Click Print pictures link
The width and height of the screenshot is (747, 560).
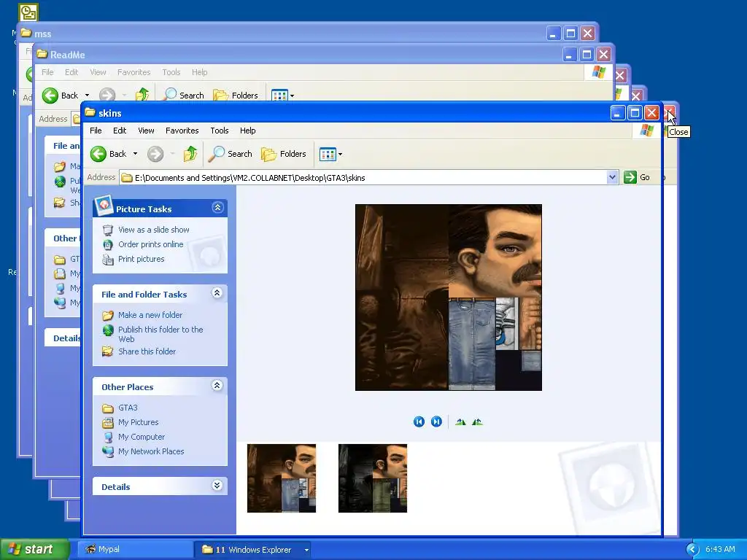coord(141,259)
